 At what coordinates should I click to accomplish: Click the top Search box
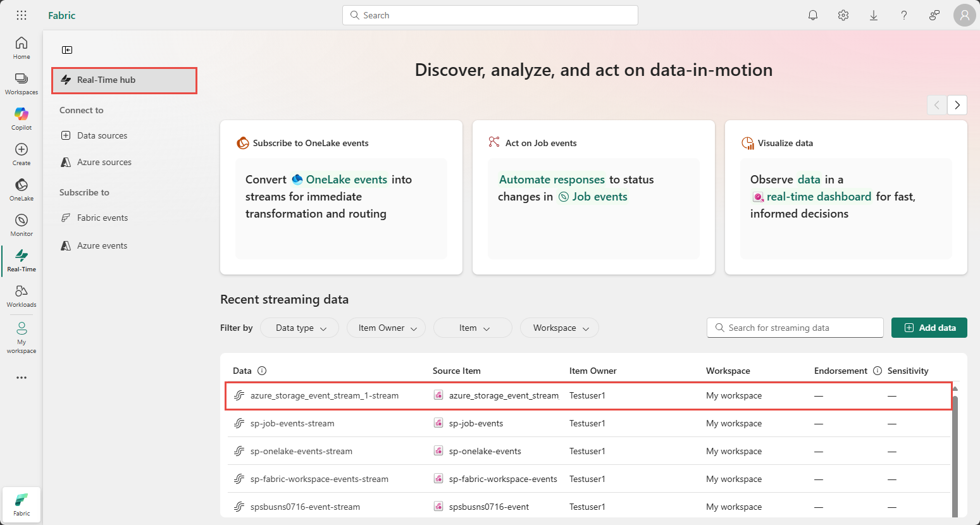tap(490, 15)
